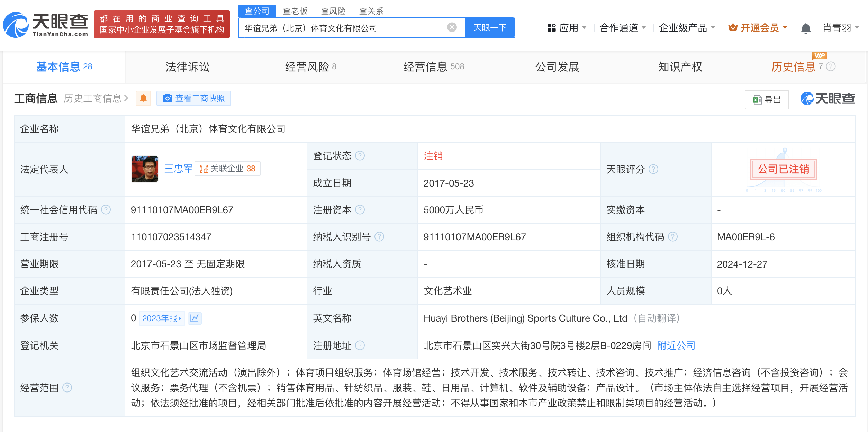Switch to 查老板 search tab

[x=295, y=11]
